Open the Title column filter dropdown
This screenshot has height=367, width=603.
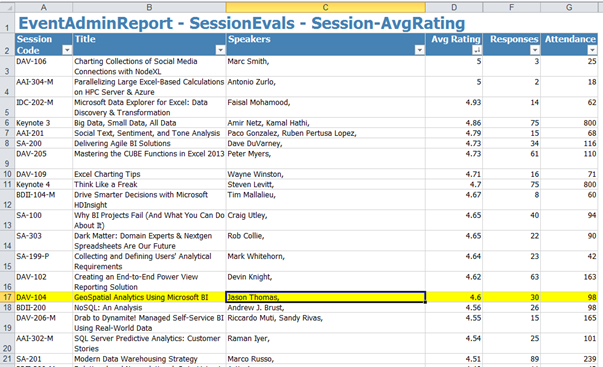pos(220,50)
